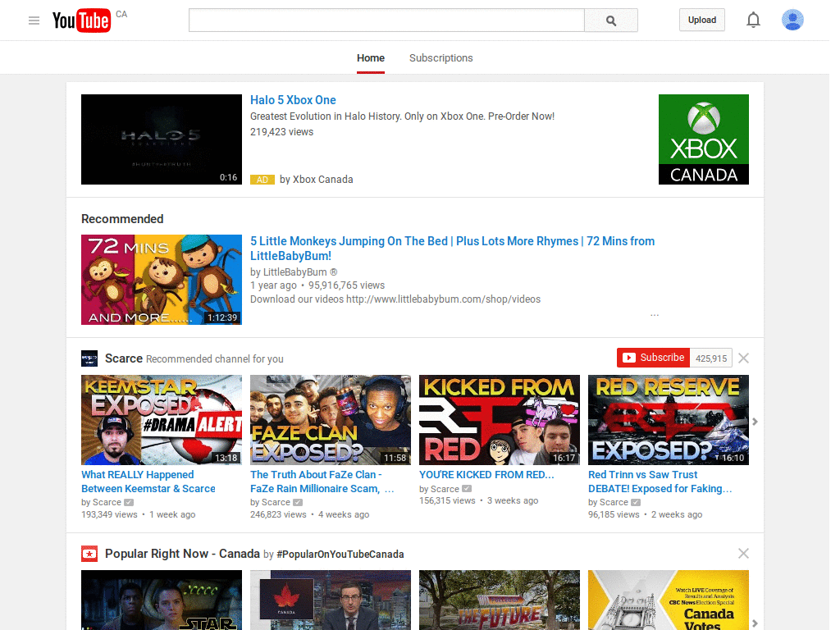This screenshot has height=630, width=840.
Task: Click the Upload button
Action: pyautogui.click(x=702, y=20)
